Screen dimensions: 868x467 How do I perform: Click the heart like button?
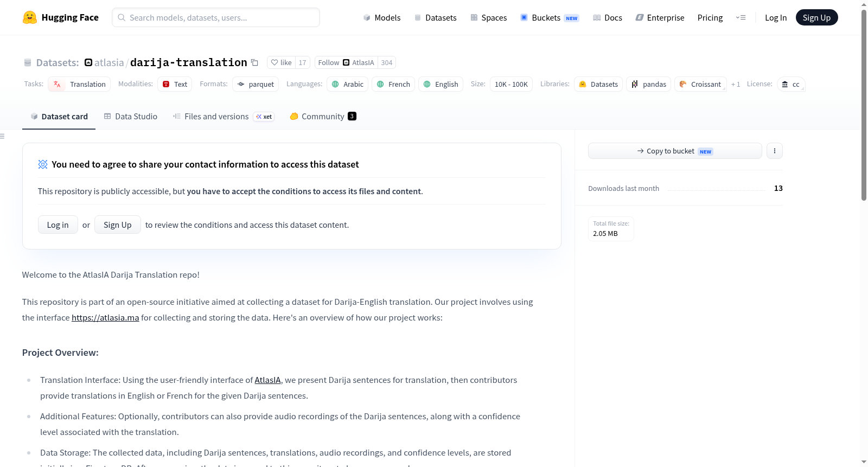[281, 62]
